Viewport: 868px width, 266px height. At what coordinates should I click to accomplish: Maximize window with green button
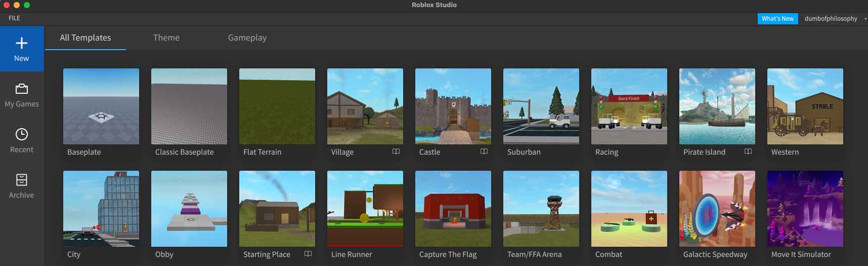(27, 5)
